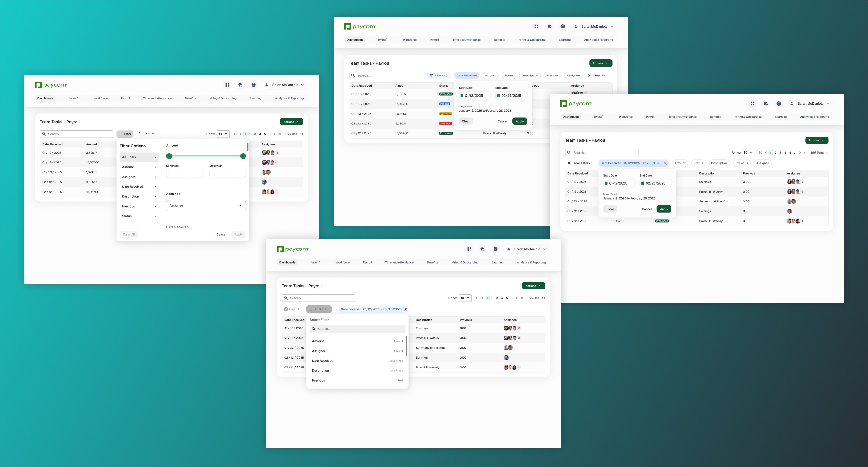The width and height of the screenshot is (868, 467).
Task: Open Payroll tab in Filter Options window nav
Action: click(125, 98)
